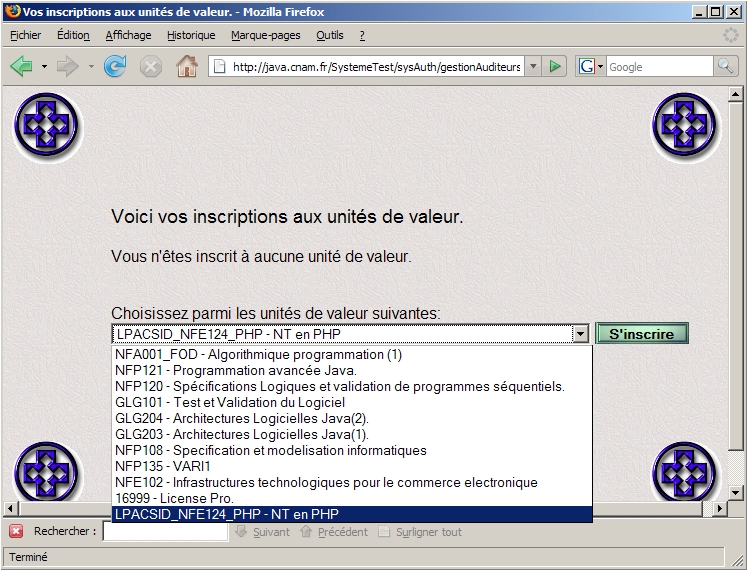Choose 16999 - License Pro. option
The height and width of the screenshot is (571, 748).
click(x=352, y=498)
